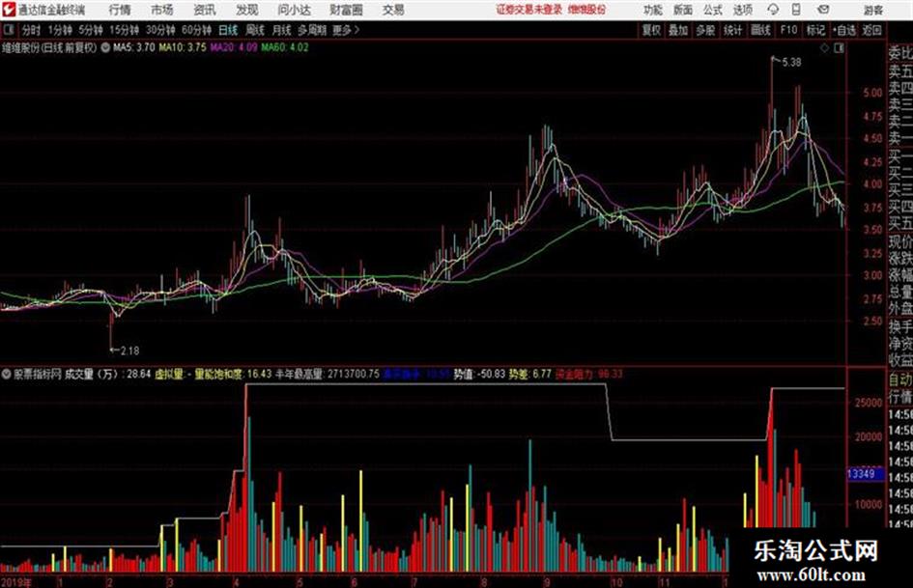This screenshot has height=588, width=913.
Task: Click the 返回 back button
Action: tap(871, 30)
